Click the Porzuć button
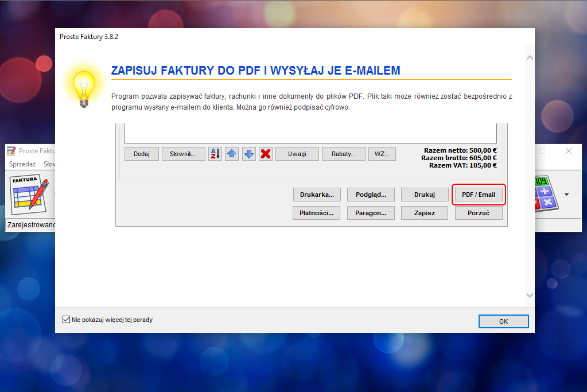The image size is (587, 392). 479,213
